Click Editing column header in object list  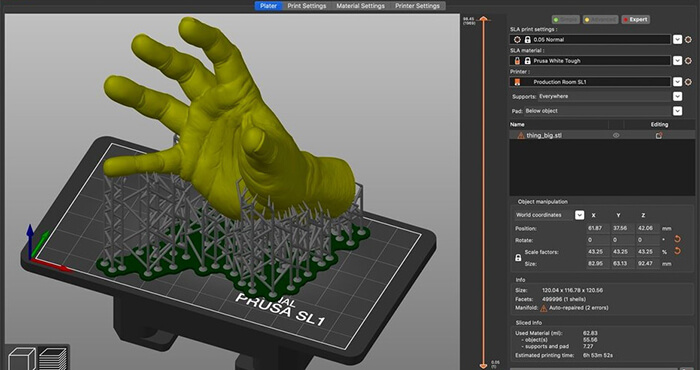pyautogui.click(x=659, y=125)
